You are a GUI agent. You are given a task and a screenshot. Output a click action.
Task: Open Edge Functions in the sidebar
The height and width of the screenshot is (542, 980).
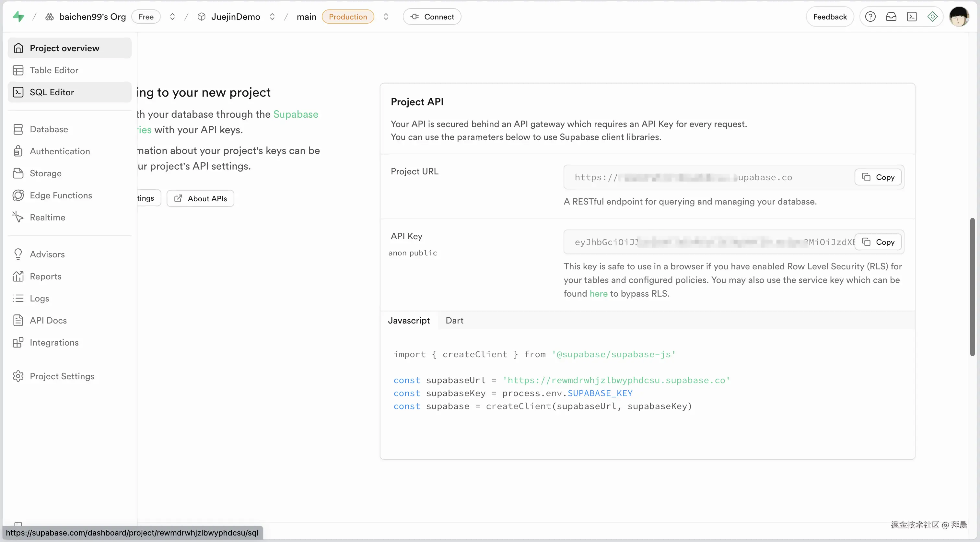[61, 195]
